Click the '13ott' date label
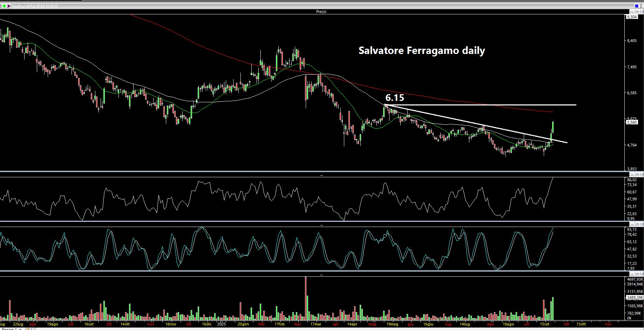 (581, 324)
